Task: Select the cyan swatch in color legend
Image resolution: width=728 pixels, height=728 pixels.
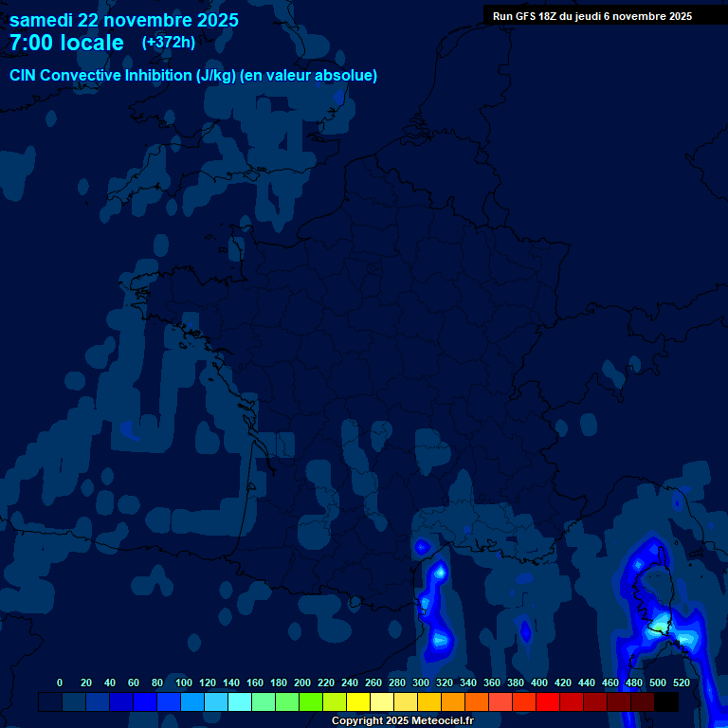Action: (240, 702)
